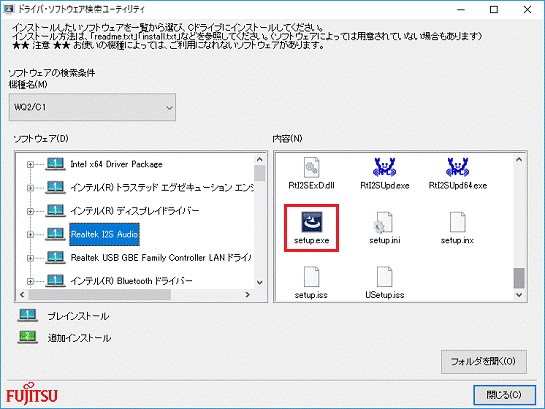Click laptop icon beside Intel x64 Driver Package
Screen dimensions: 545x409
pyautogui.click(x=55, y=164)
